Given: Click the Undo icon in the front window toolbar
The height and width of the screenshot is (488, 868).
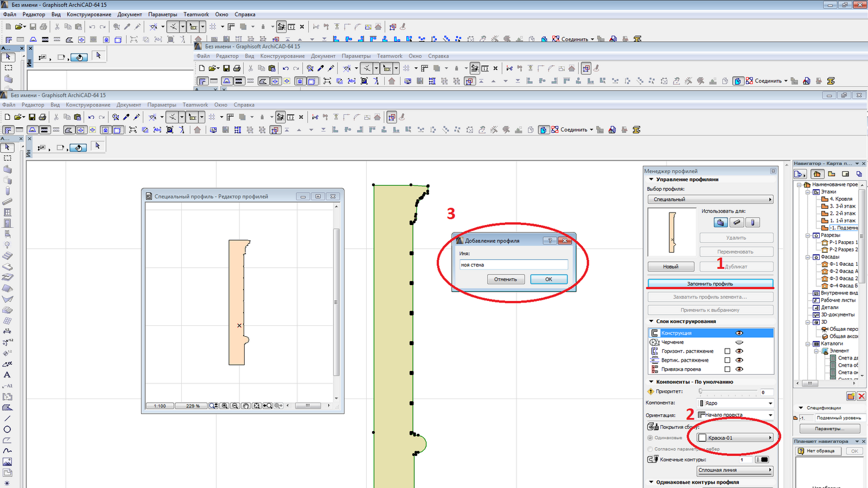Looking at the screenshot, I should [x=91, y=117].
